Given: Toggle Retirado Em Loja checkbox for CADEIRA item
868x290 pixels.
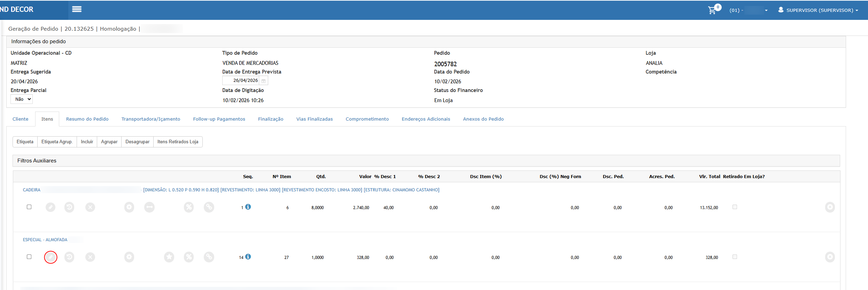Looking at the screenshot, I should click(735, 207).
